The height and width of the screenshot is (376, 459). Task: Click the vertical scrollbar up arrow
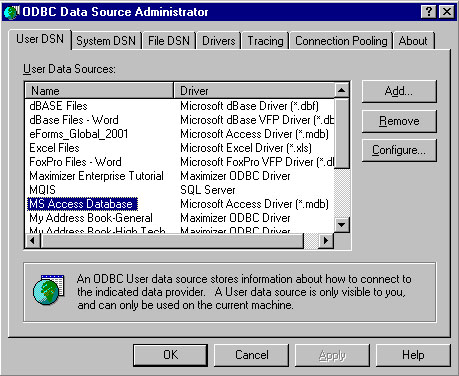(x=342, y=90)
